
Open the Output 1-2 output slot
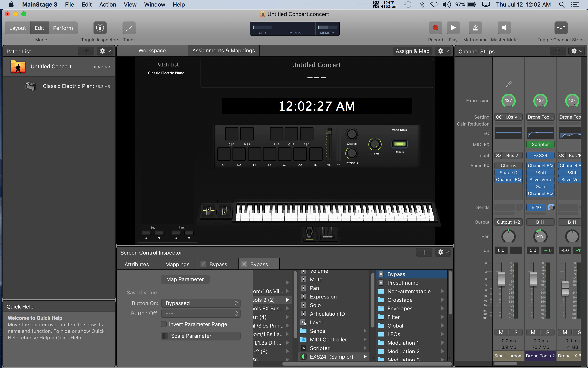(508, 222)
